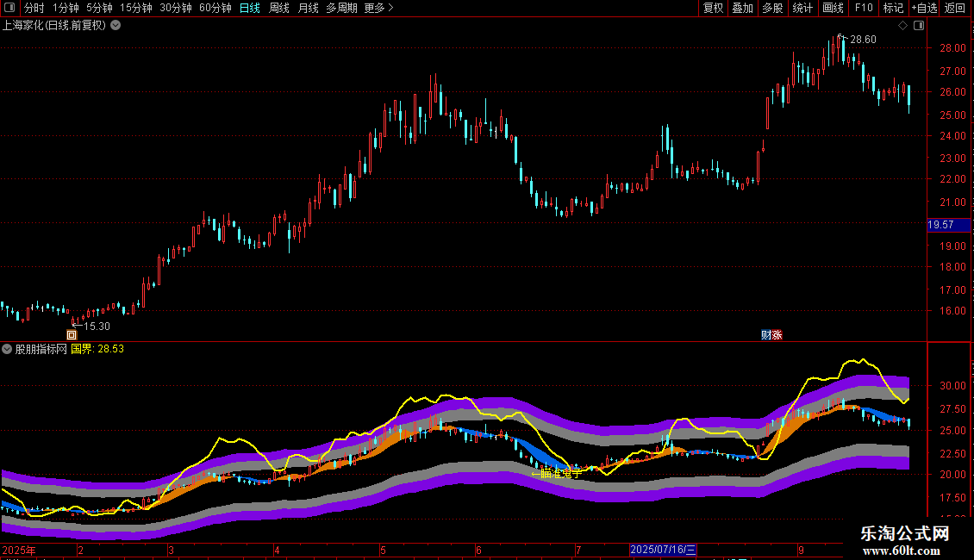Add stock to watchlist with +自选
The image size is (974, 560).
pos(924,8)
